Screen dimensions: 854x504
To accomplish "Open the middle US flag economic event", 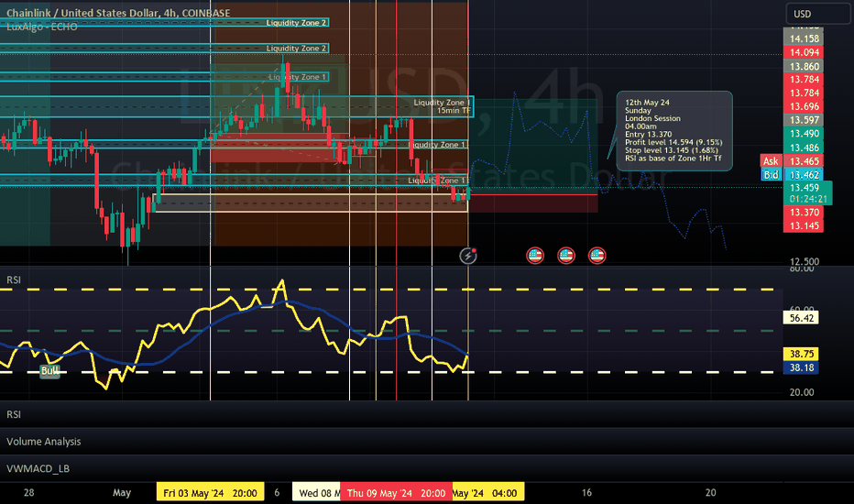I will [x=566, y=256].
